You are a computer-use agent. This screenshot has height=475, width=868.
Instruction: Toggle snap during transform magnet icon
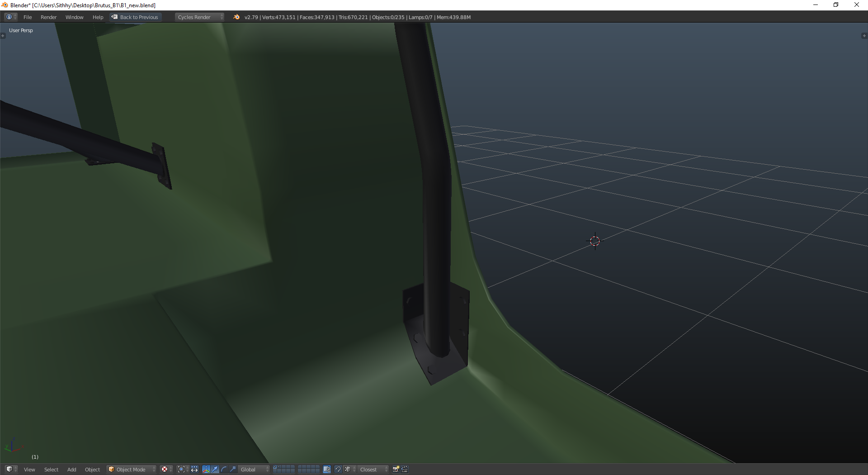pyautogui.click(x=338, y=469)
